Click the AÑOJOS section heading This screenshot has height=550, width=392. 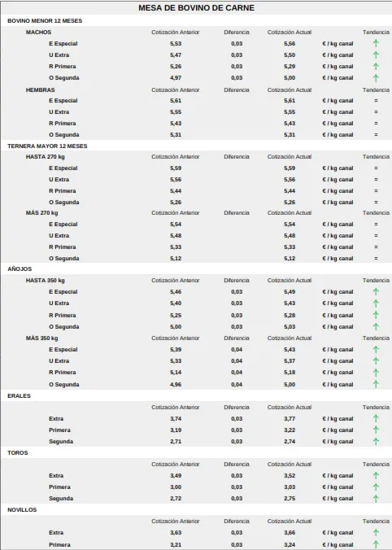[x=20, y=269]
